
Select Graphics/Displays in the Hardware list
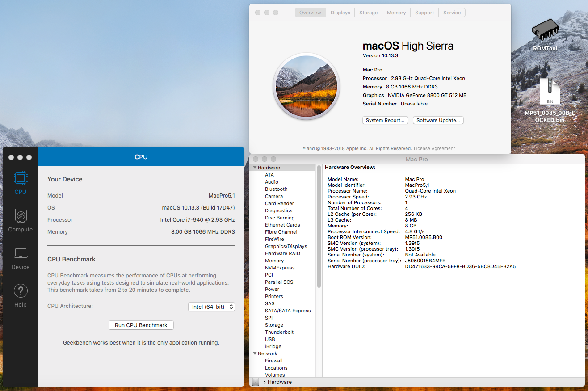[x=286, y=246]
